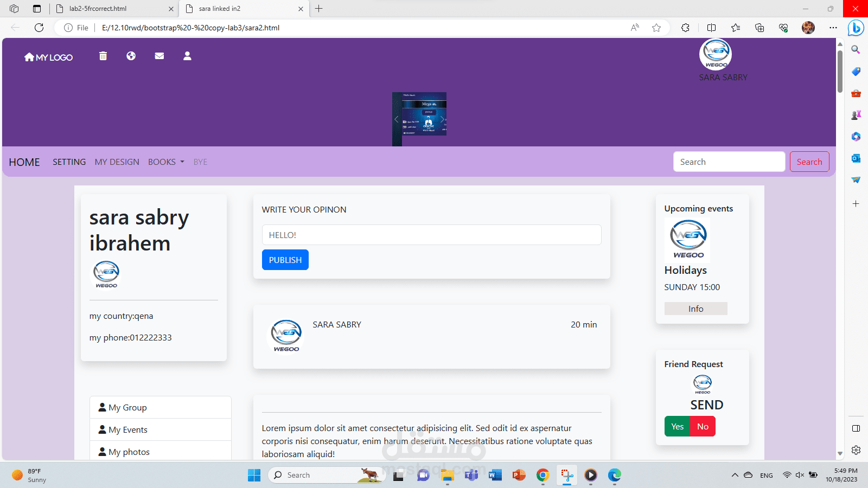
Task: Refresh the page with the reload button
Action: click(x=39, y=28)
